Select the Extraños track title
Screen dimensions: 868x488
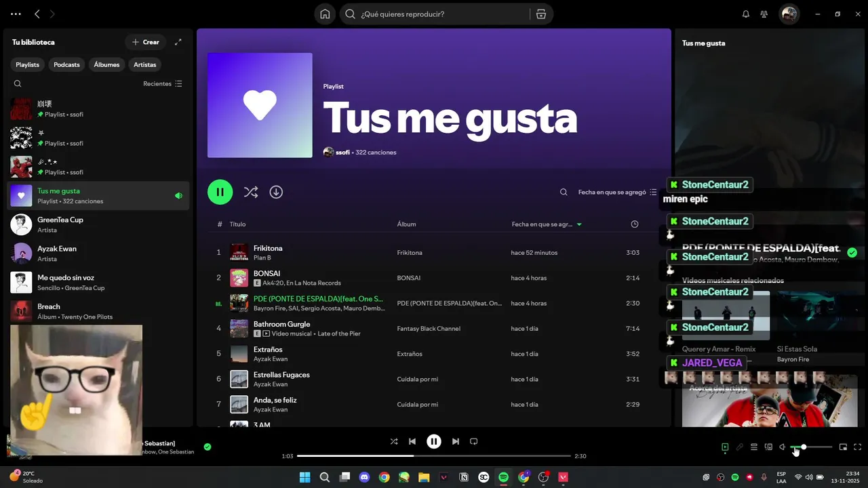268,350
